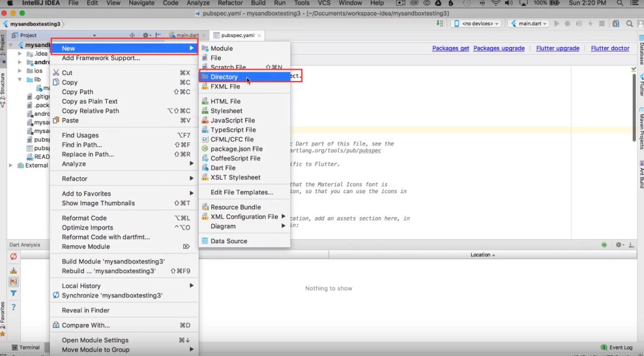Click the hide Project panel icon

point(158,35)
